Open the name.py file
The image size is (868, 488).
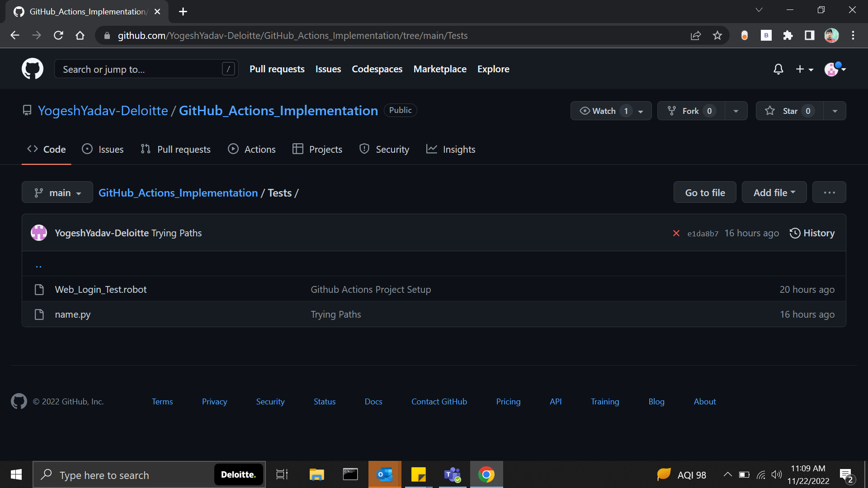[73, 314]
